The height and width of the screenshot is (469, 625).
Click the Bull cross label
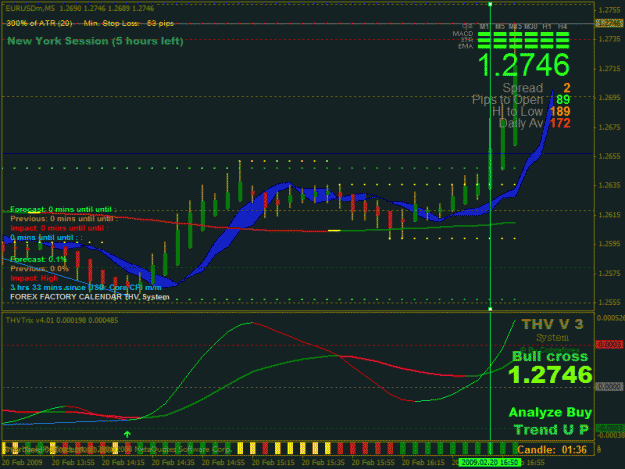click(x=550, y=356)
